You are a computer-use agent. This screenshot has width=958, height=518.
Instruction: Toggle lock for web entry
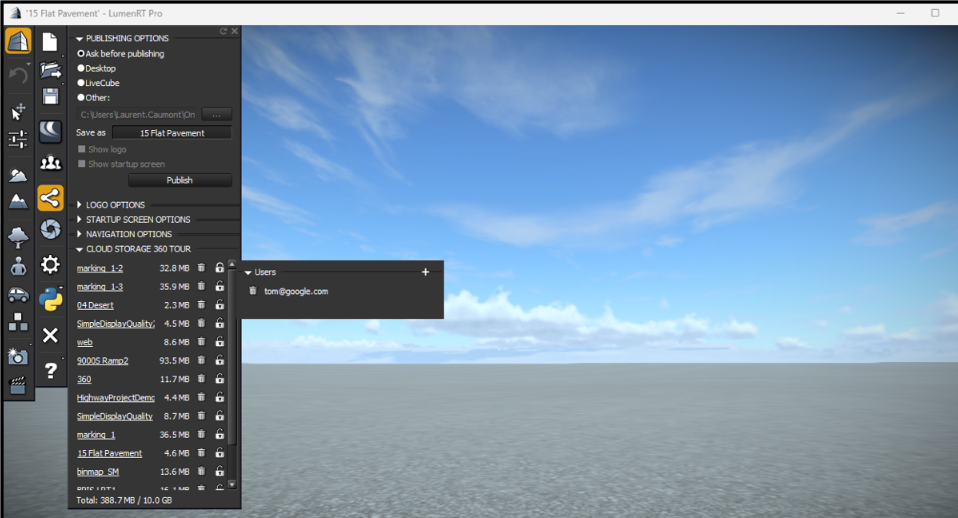point(220,341)
